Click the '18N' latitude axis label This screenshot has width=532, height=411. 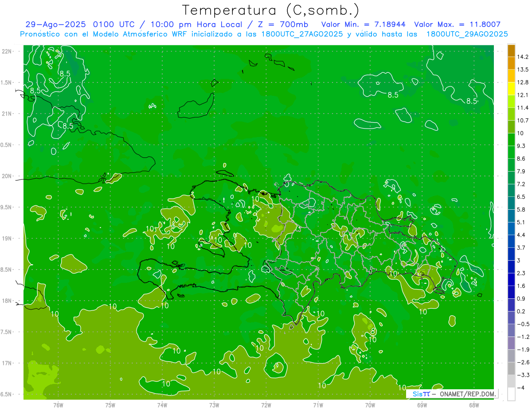pyautogui.click(x=8, y=301)
